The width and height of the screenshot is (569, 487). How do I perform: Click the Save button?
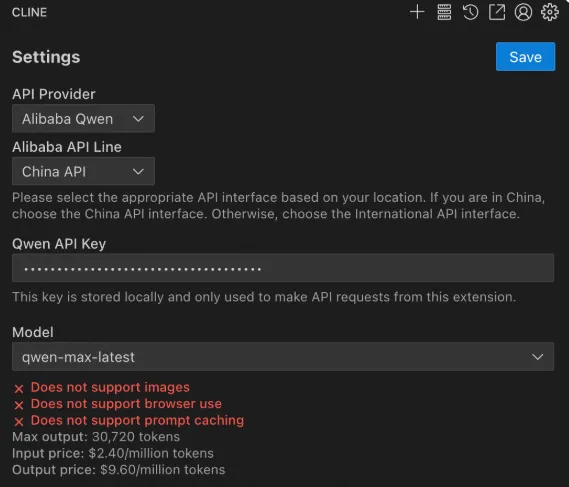[525, 57]
